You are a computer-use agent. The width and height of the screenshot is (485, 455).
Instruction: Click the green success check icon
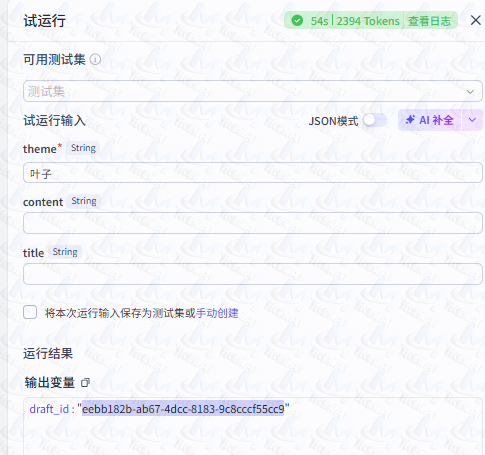coord(297,21)
